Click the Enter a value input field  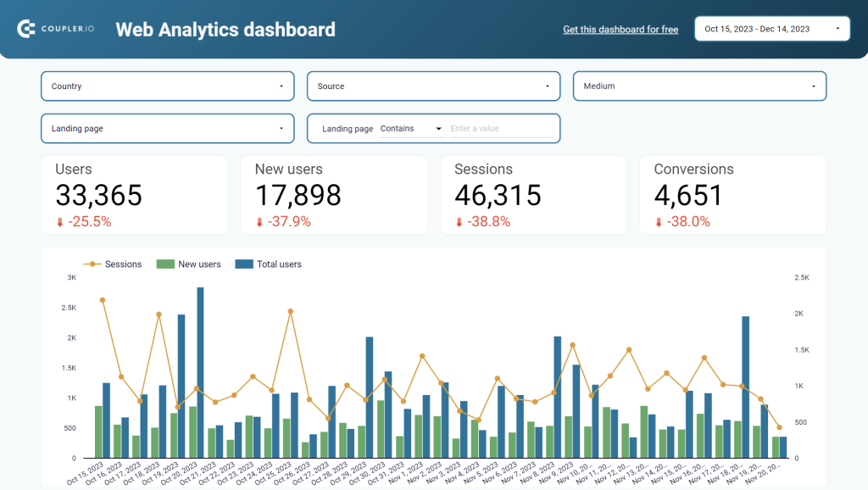(x=500, y=128)
